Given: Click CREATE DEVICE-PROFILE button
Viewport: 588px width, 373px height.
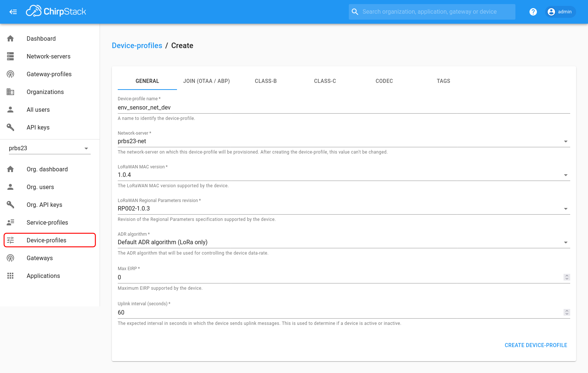Looking at the screenshot, I should [536, 345].
